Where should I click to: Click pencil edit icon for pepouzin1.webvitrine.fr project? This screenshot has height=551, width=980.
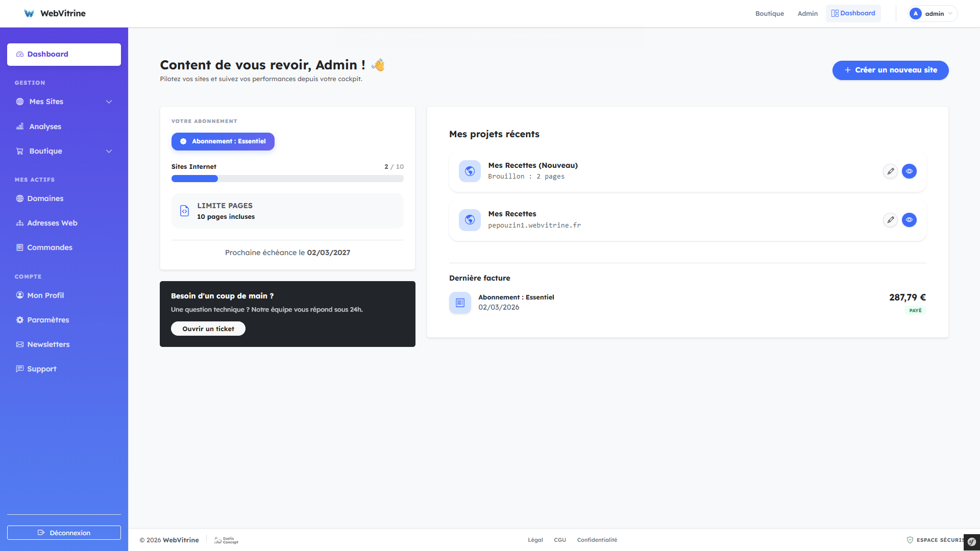point(890,220)
